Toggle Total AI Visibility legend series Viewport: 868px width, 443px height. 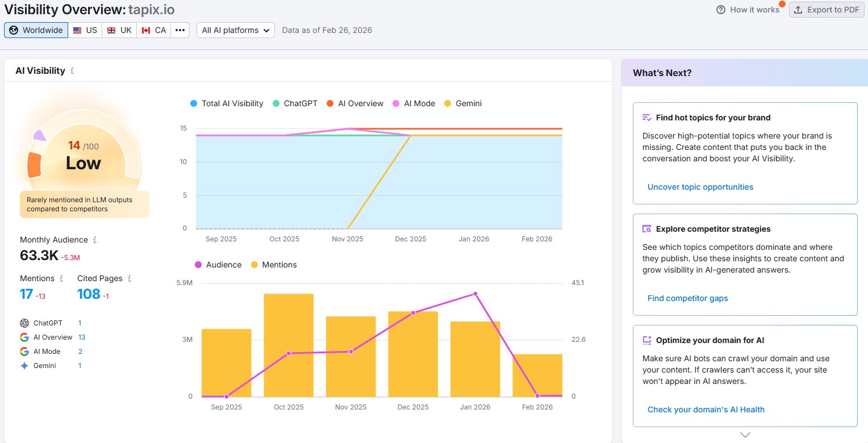coord(227,103)
